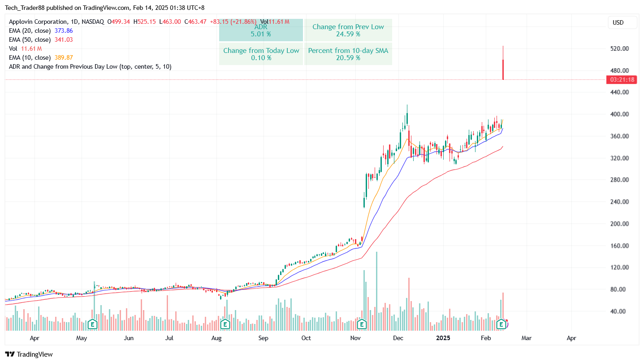Click the Nov label on time axis
The height and width of the screenshot is (363, 644).
(355, 338)
